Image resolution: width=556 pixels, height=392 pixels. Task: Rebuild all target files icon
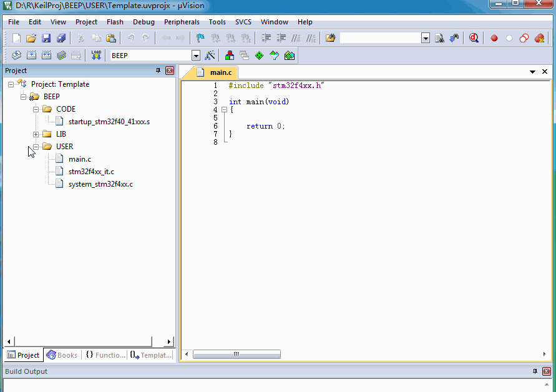coord(46,56)
